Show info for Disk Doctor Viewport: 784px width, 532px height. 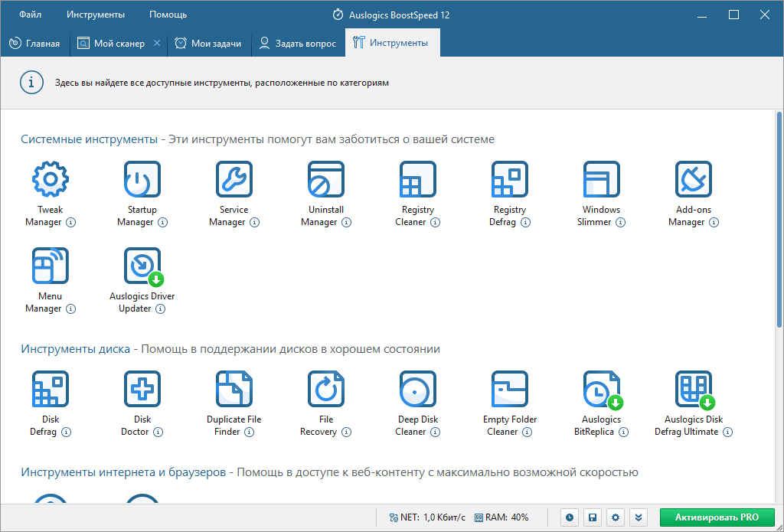click(158, 432)
